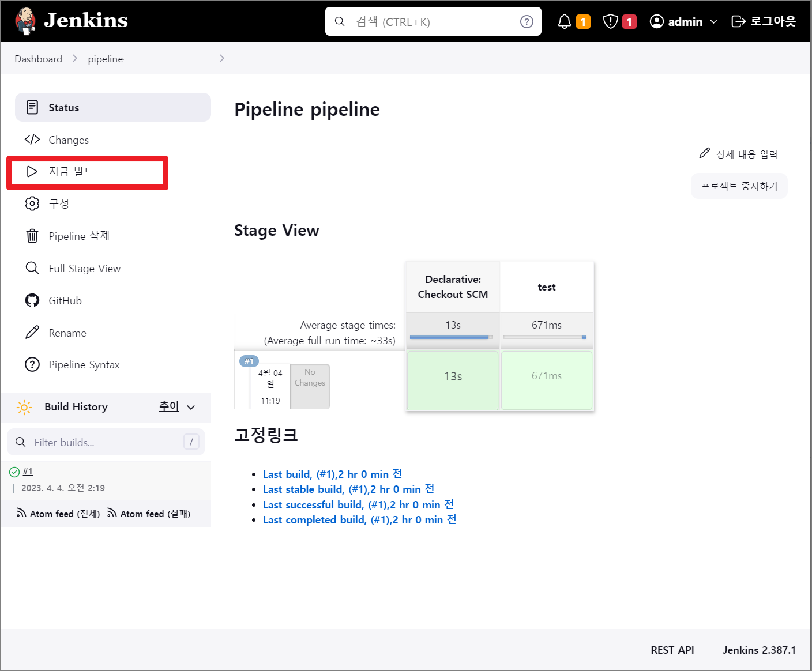Click the Build History sun weather icon

point(24,407)
